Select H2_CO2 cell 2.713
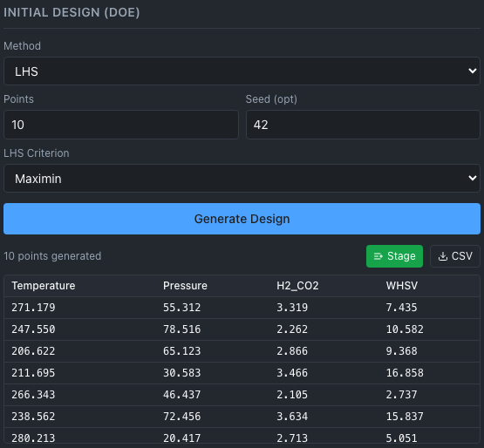 pos(292,438)
